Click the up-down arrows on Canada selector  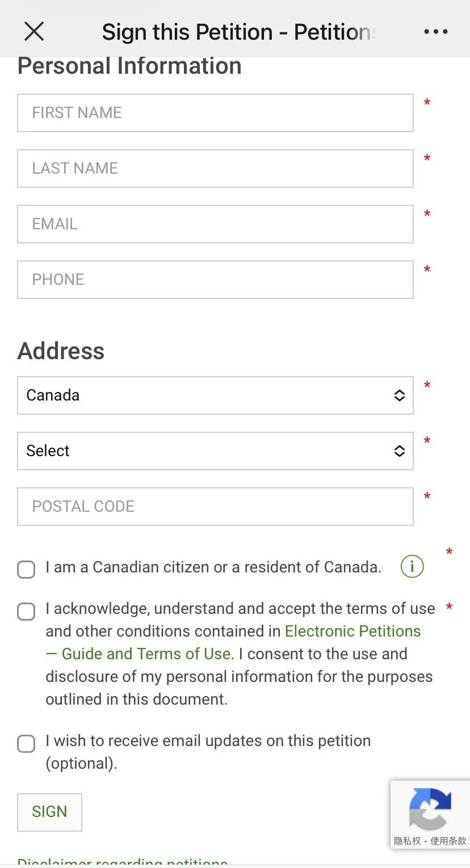(400, 395)
